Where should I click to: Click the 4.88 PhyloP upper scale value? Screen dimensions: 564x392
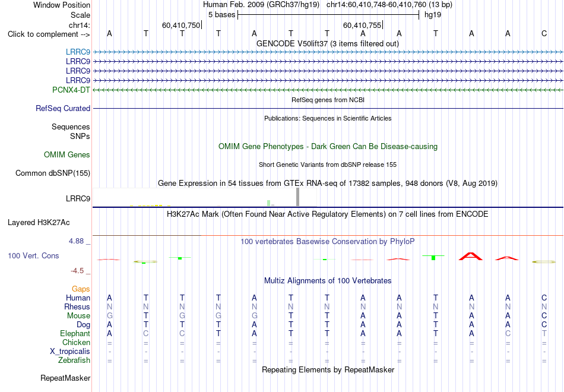76,241
